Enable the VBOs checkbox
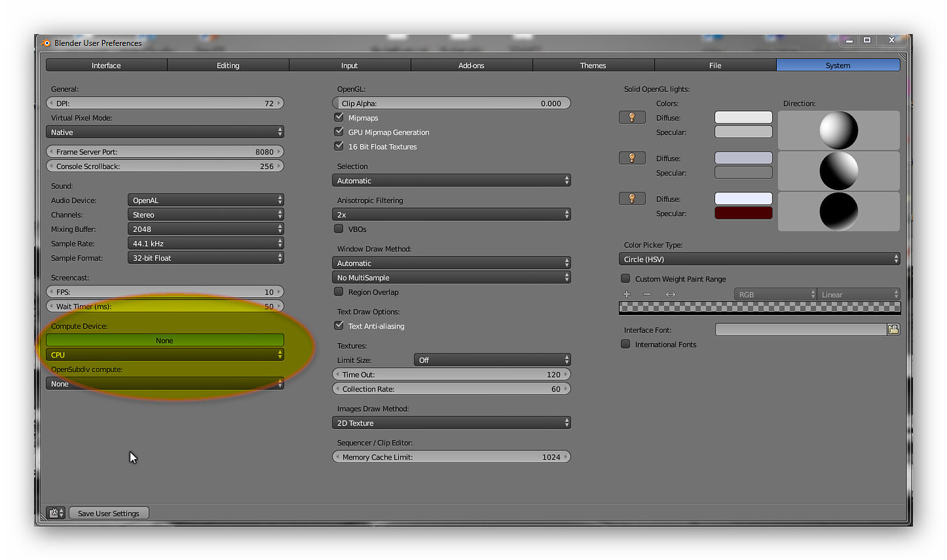 pyautogui.click(x=338, y=229)
